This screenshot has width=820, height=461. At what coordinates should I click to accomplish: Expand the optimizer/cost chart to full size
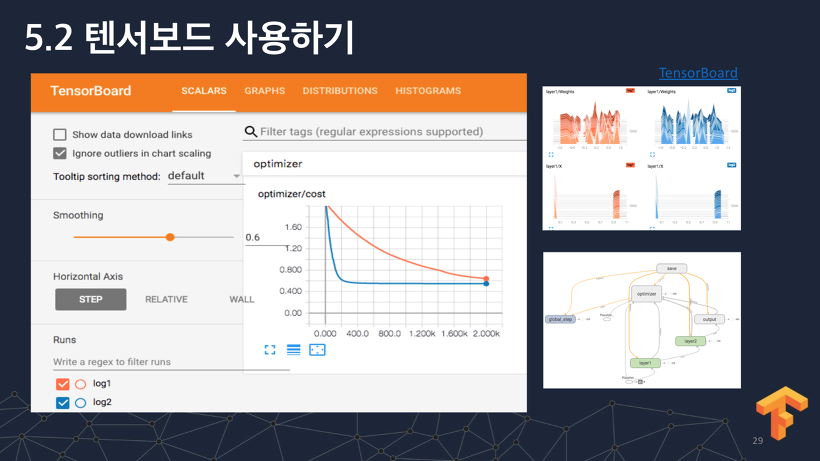coord(270,350)
